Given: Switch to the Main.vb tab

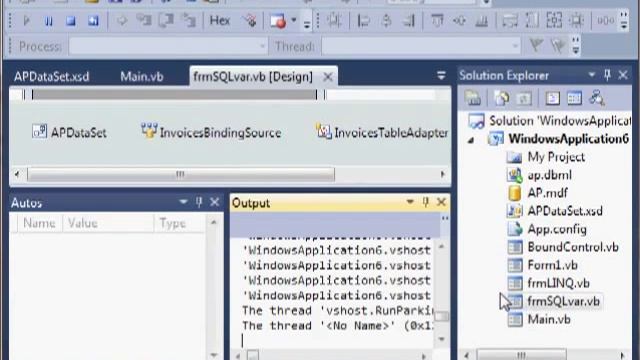Looking at the screenshot, I should pos(142,77).
